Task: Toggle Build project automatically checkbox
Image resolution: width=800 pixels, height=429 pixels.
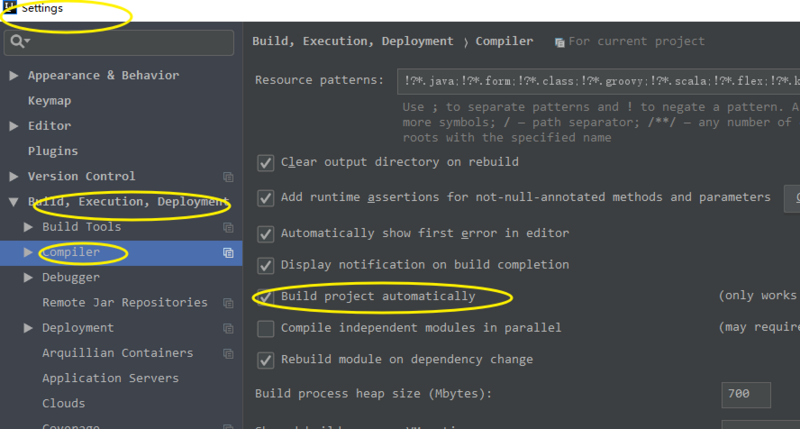Action: pyautogui.click(x=265, y=297)
